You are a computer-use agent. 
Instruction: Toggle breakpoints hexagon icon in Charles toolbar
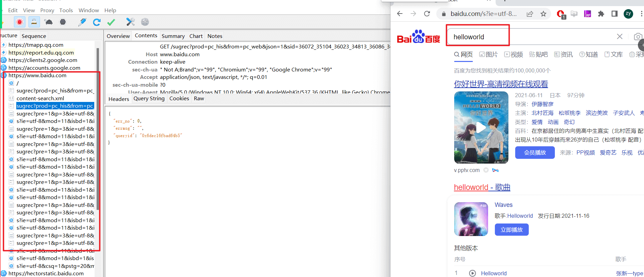[63, 22]
